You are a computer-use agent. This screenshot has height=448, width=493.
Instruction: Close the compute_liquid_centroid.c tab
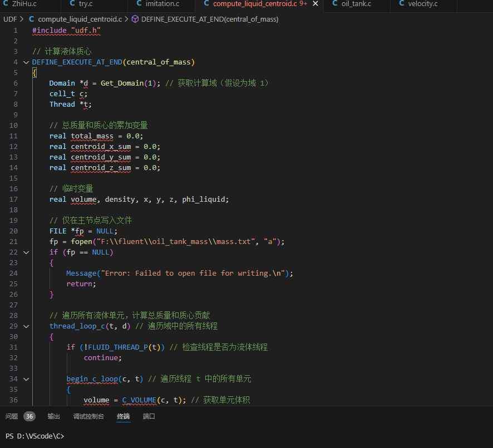315,4
